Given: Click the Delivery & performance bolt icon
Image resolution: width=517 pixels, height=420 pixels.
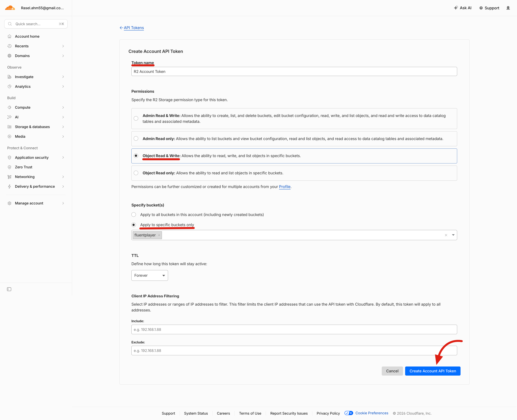Looking at the screenshot, I should (9, 186).
